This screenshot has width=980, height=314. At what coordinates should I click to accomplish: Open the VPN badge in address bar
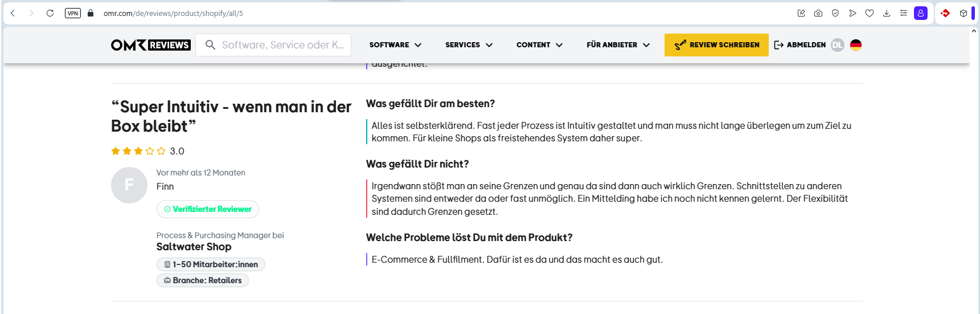tap(73, 13)
